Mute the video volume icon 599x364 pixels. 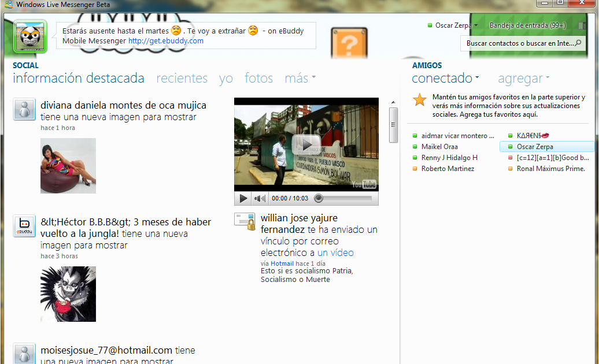[260, 198]
